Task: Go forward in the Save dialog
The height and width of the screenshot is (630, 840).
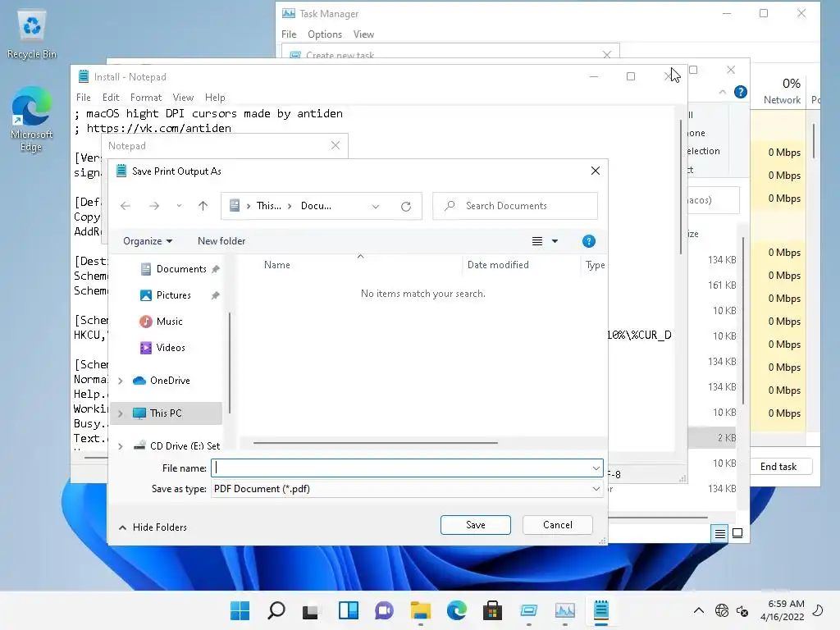Action: pos(154,206)
